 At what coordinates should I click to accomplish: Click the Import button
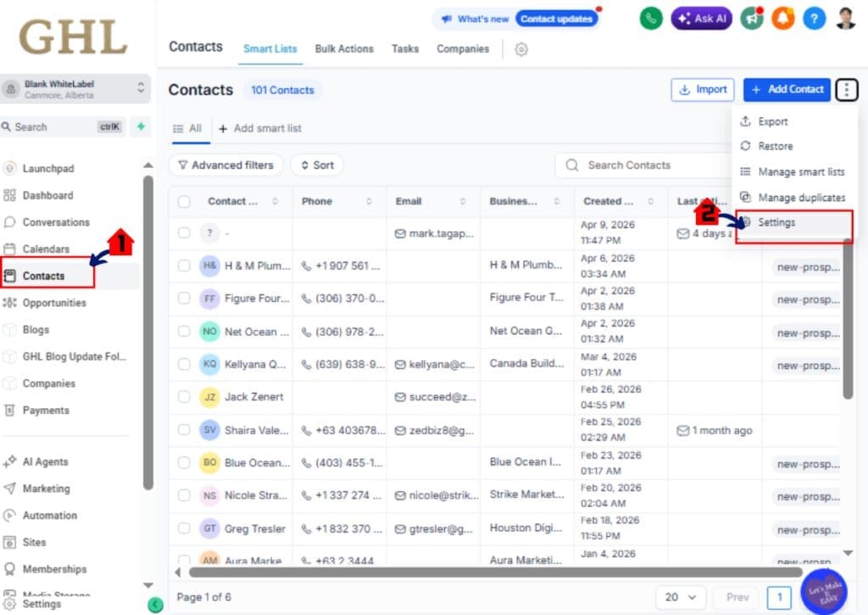pos(702,89)
